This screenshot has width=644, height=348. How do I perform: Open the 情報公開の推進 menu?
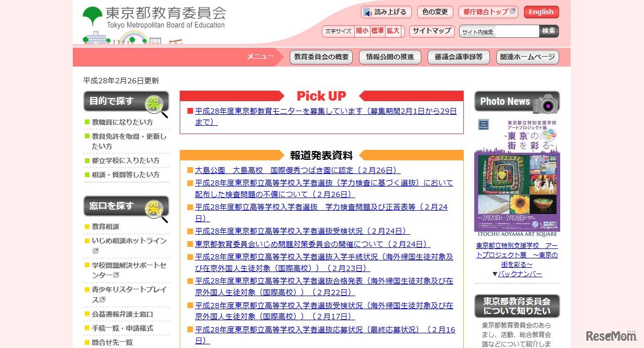[390, 57]
